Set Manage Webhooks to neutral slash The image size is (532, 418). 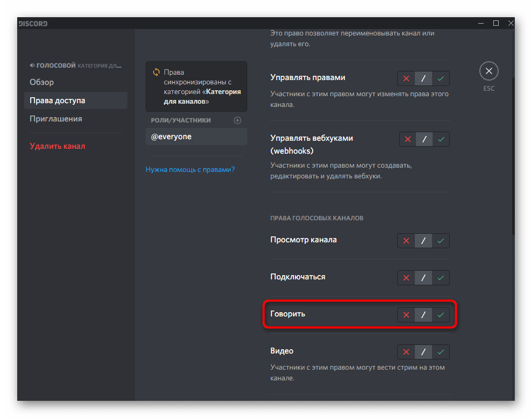(x=424, y=139)
